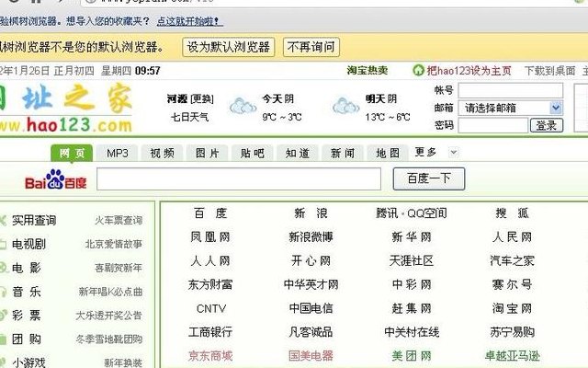The height and width of the screenshot is (368, 588).
Task: Open the 天涯社区 link
Action: (x=412, y=260)
